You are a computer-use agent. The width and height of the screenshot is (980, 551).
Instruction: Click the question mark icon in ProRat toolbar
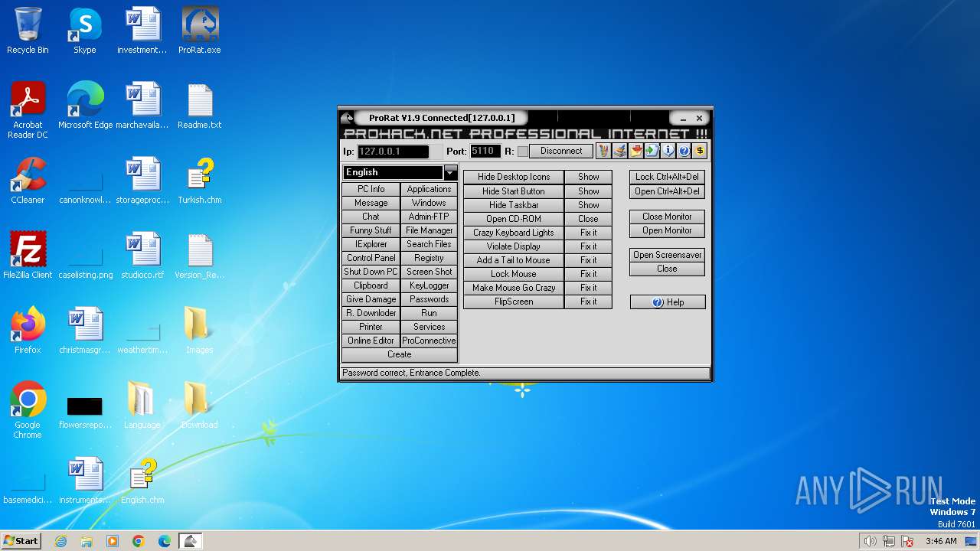684,151
